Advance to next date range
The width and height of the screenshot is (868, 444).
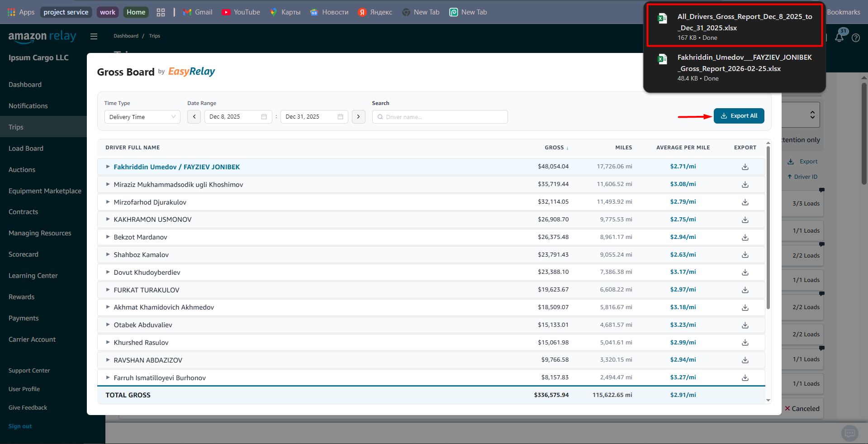pos(358,117)
